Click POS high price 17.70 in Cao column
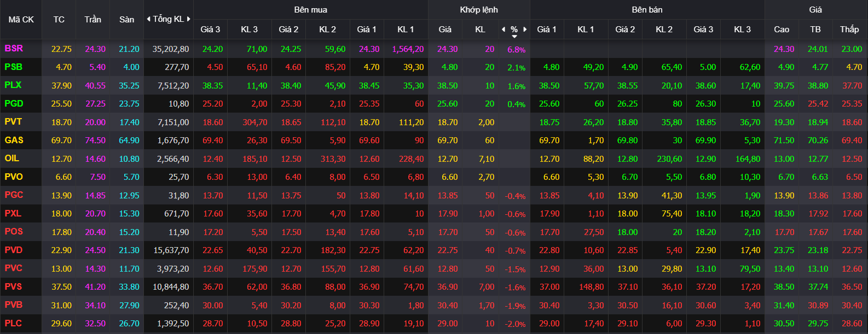The image size is (868, 334). [x=784, y=232]
